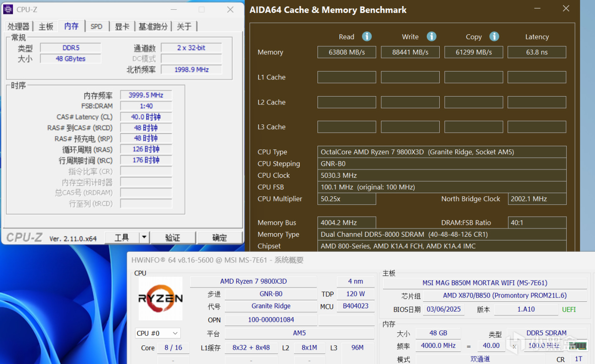Switch to the 基准跑分 tab
The height and width of the screenshot is (364, 595).
pyautogui.click(x=153, y=26)
